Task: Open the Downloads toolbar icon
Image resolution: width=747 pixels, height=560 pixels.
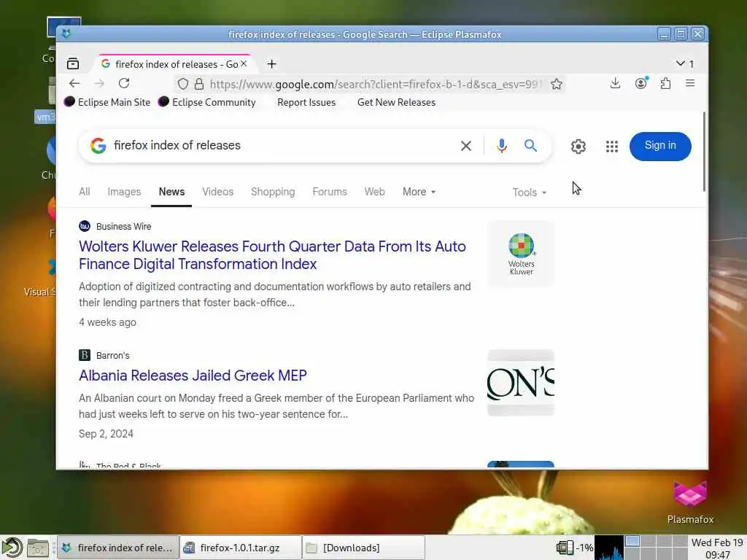Action: 615,83
